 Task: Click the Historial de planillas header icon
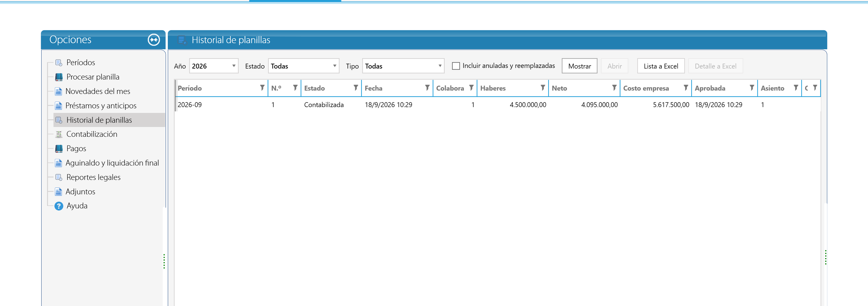coord(182,40)
